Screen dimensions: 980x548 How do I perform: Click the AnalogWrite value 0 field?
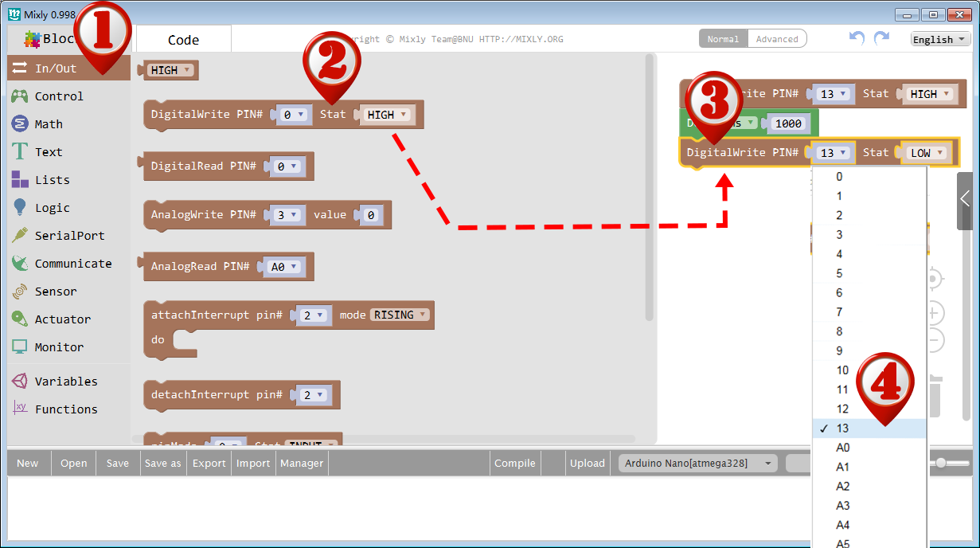point(370,215)
